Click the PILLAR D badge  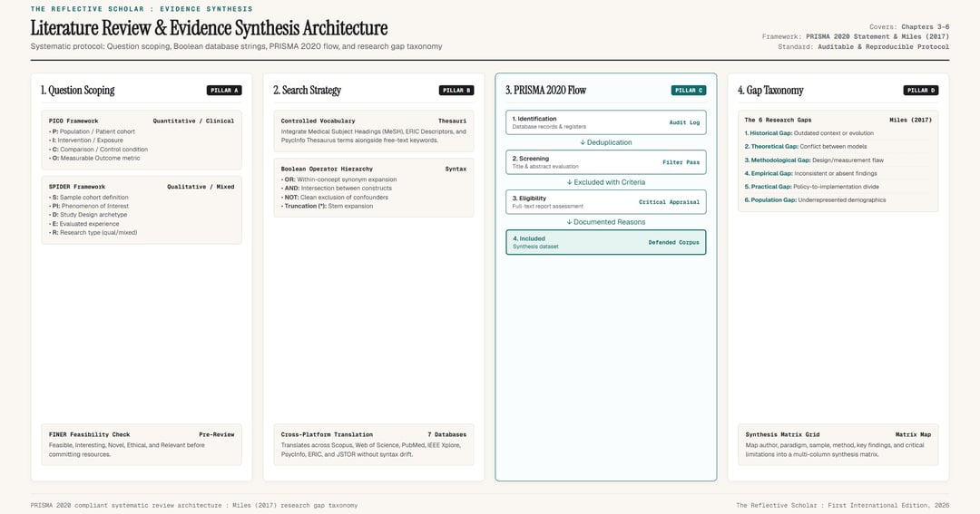tap(921, 90)
